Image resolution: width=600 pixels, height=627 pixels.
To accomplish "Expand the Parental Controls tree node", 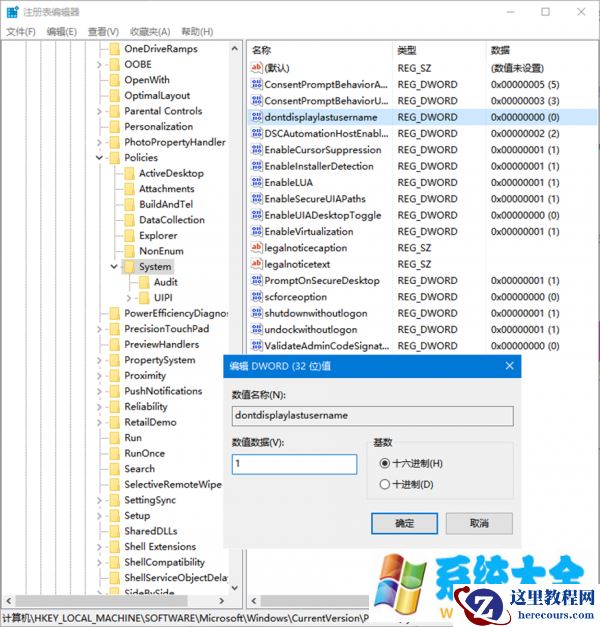I will (x=99, y=111).
